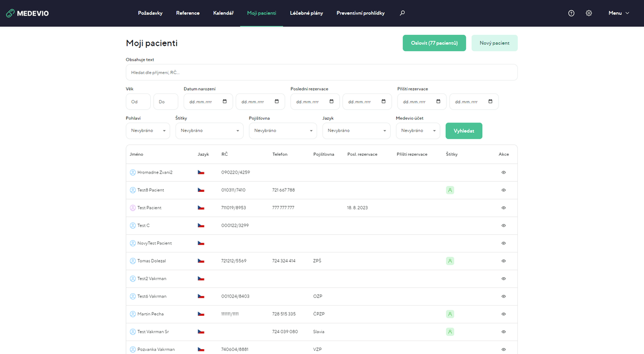Click the Medevio logo
The height and width of the screenshot is (354, 644).
27,13
